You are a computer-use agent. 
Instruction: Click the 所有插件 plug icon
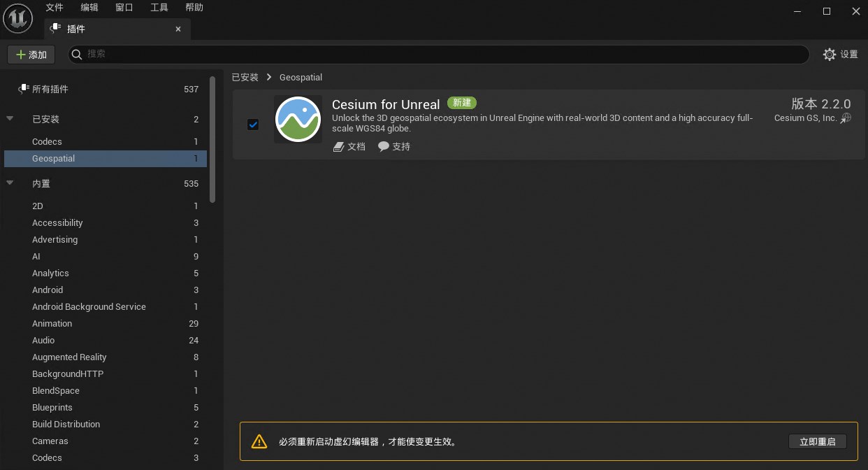[23, 89]
